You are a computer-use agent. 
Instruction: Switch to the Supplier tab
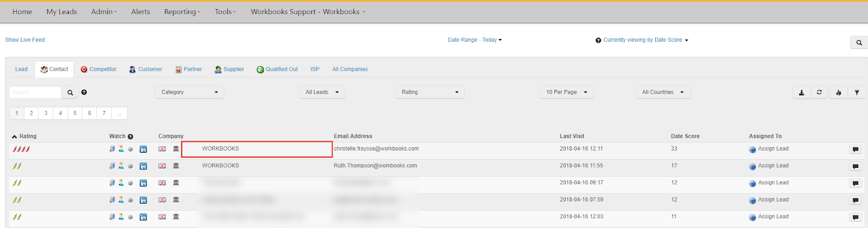click(229, 69)
